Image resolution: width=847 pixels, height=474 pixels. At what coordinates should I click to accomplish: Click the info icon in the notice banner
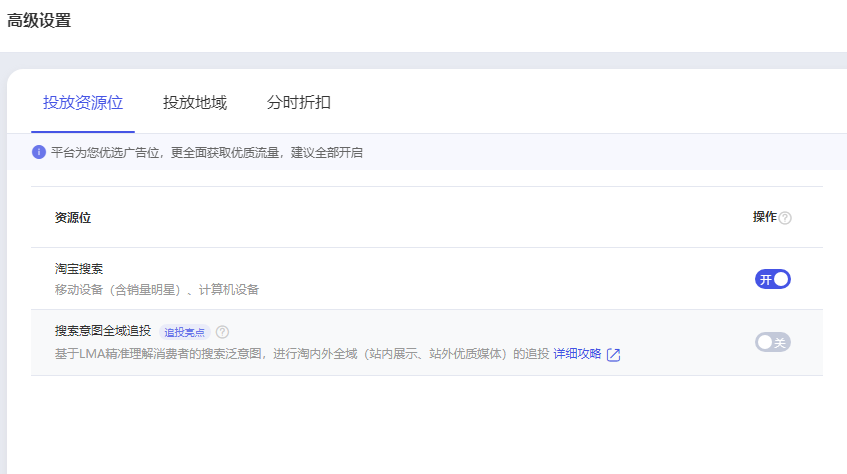pos(39,152)
